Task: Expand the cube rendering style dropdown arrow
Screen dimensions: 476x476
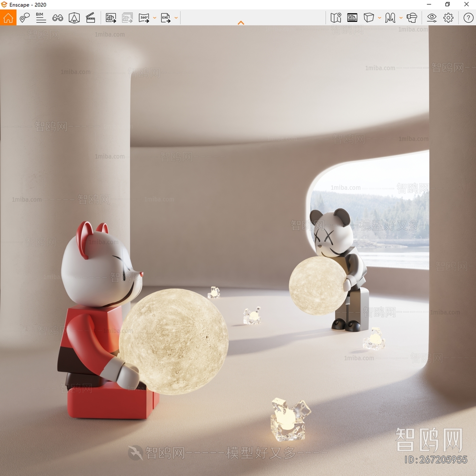Action: [379, 18]
